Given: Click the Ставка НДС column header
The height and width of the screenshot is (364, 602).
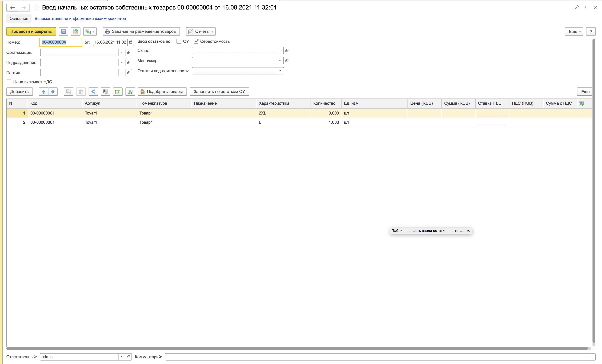Looking at the screenshot, I should 492,103.
